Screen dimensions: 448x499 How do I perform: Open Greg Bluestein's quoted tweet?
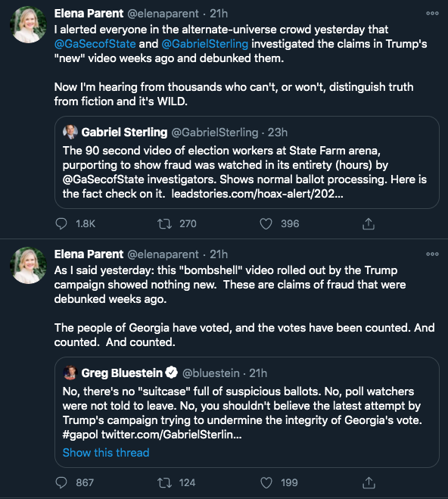[247, 412]
